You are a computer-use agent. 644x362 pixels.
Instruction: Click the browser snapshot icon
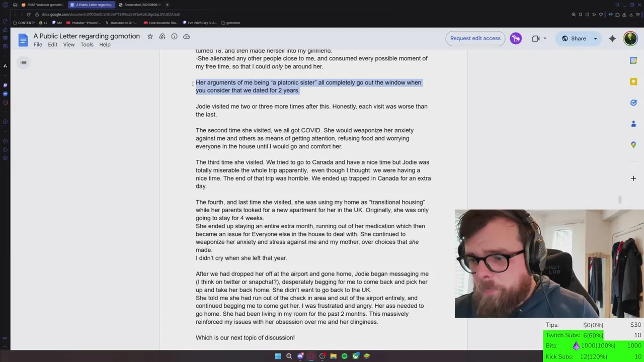[587, 15]
